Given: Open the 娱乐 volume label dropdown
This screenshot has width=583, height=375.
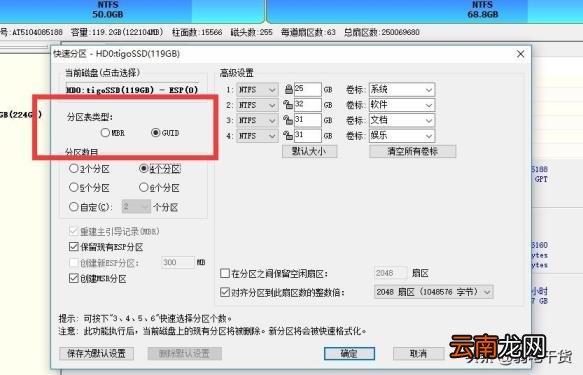Looking at the screenshot, I should point(402,135).
